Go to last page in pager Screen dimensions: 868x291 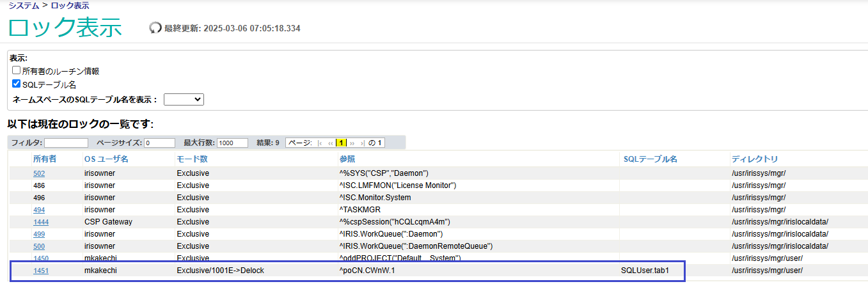pos(362,143)
